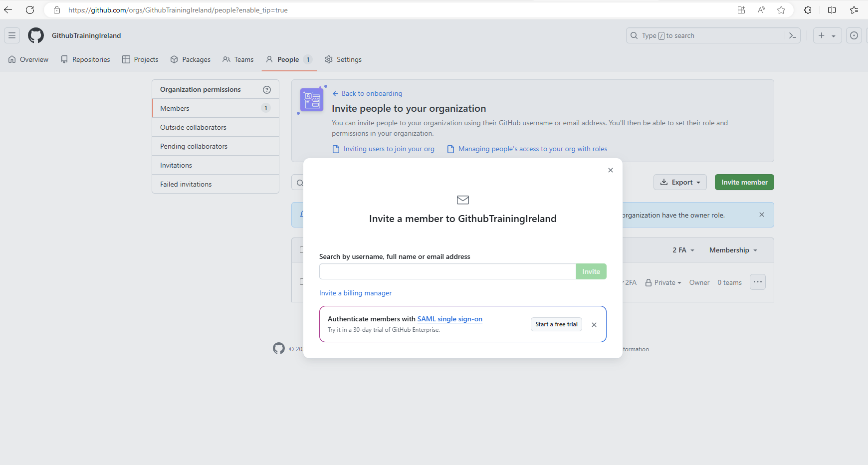This screenshot has width=868, height=465.
Task: Dismiss the SAML single sign-on banner
Action: tap(594, 325)
